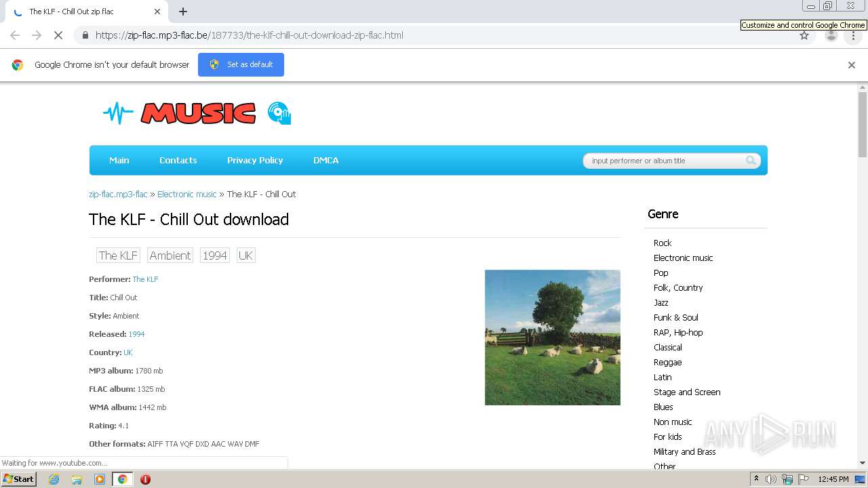Click the browser forward arrow
The width and height of the screenshot is (868, 488).
[37, 35]
